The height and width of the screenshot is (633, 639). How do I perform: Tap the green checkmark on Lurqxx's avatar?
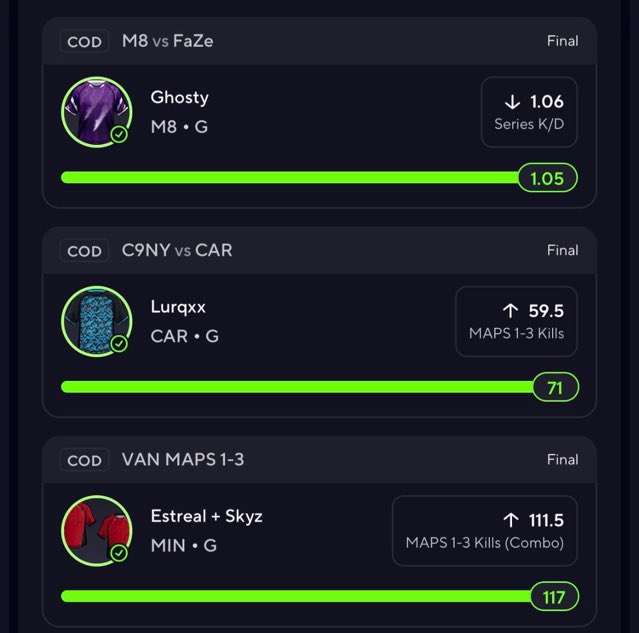coord(119,344)
